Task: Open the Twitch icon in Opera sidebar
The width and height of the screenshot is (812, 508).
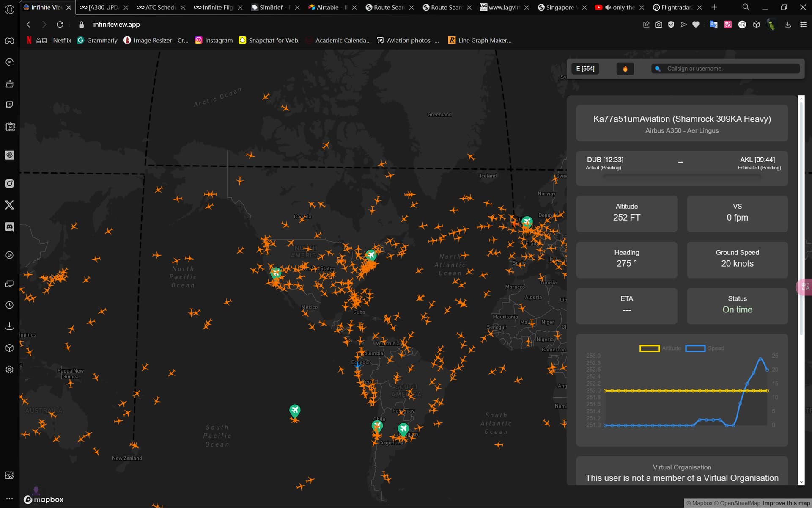Action: [x=9, y=105]
